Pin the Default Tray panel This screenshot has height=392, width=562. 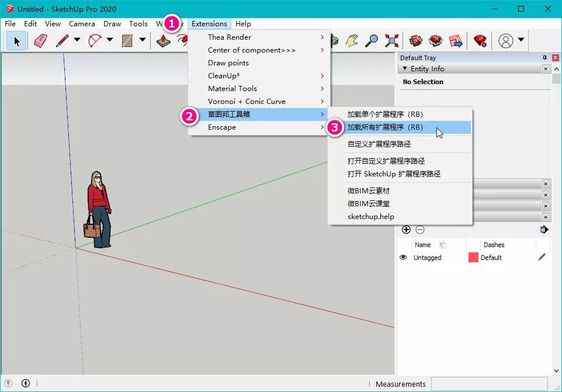pos(545,58)
